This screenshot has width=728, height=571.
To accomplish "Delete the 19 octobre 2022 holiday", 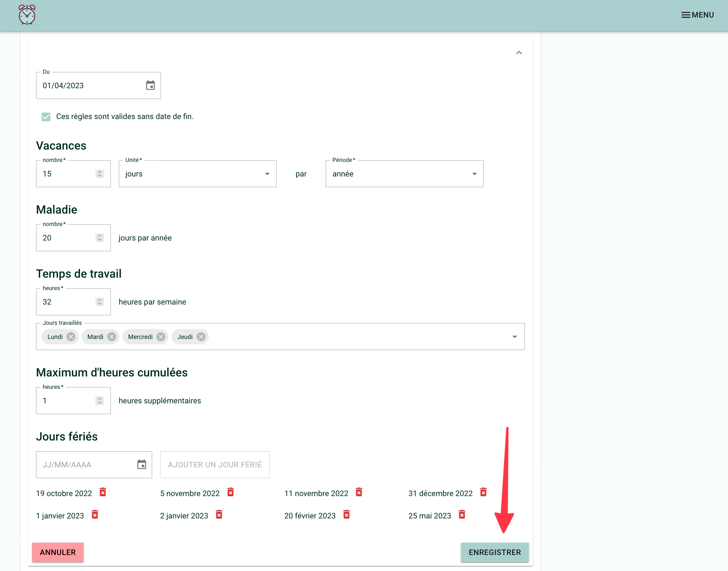I will point(103,492).
